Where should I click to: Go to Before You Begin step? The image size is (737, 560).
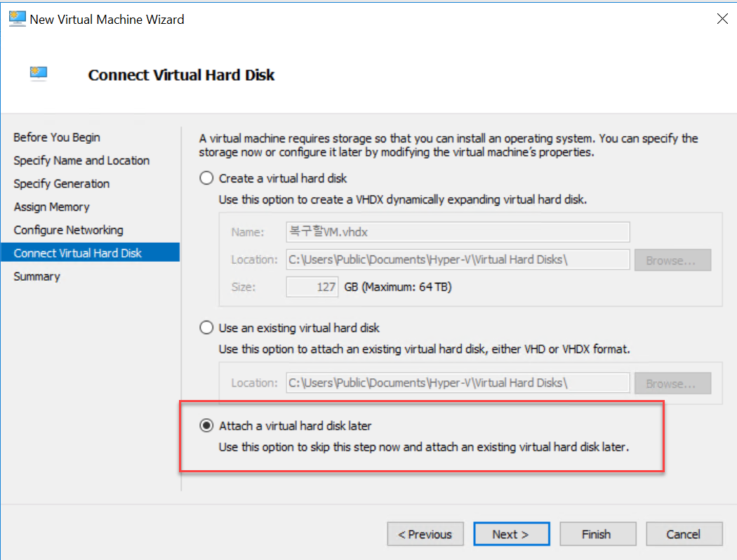57,137
